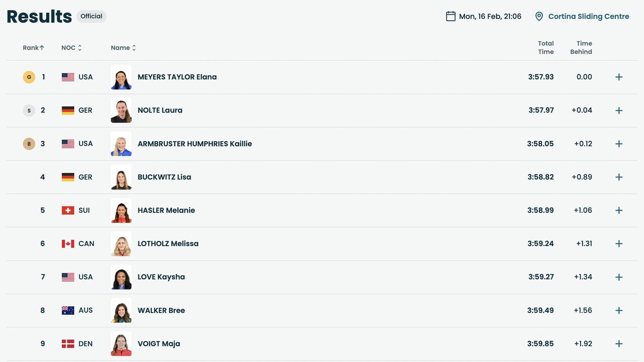Open WALKER Bree profile name
Viewport: 644px width, 362px height.
click(x=161, y=310)
